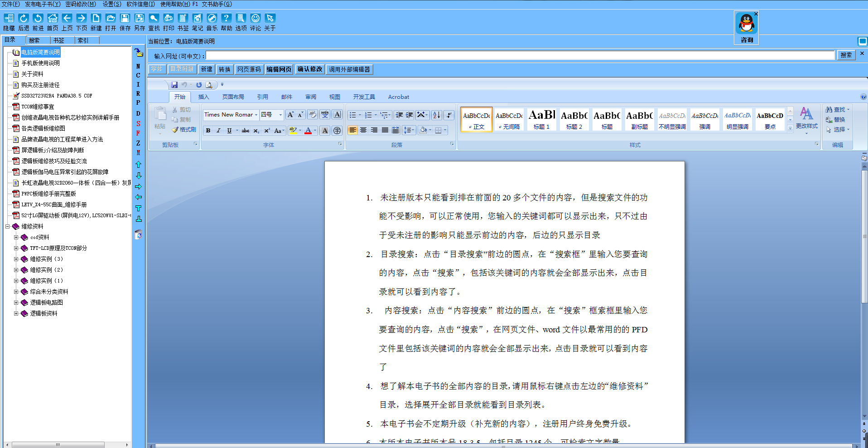
Task: Click the enclosed character 字 icon
Action: (x=337, y=131)
